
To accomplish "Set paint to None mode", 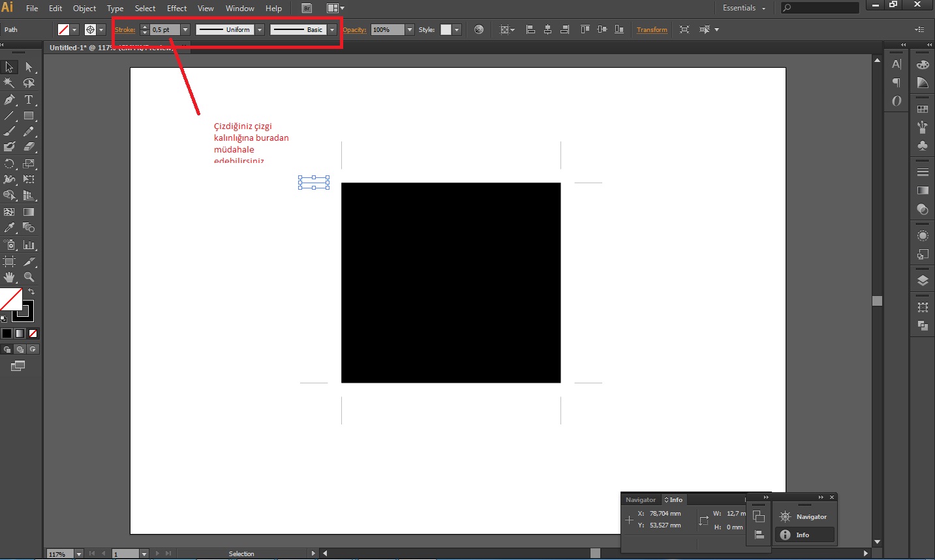I will tap(33, 333).
